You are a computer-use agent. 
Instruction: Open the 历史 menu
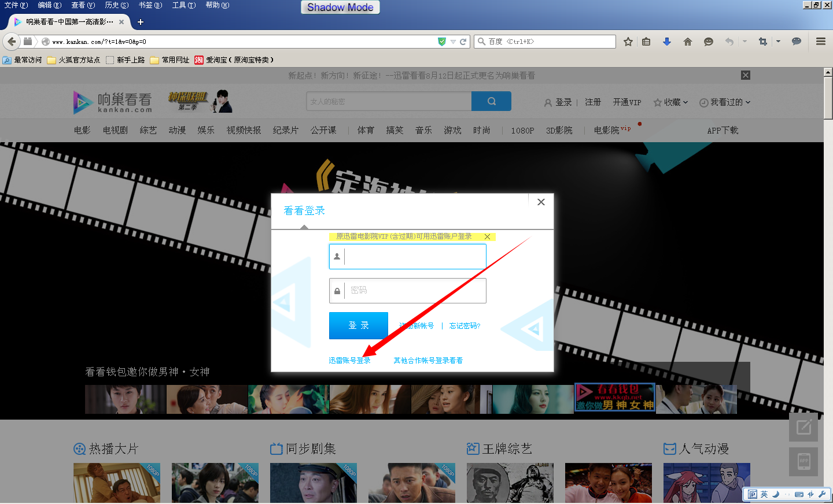click(x=117, y=5)
